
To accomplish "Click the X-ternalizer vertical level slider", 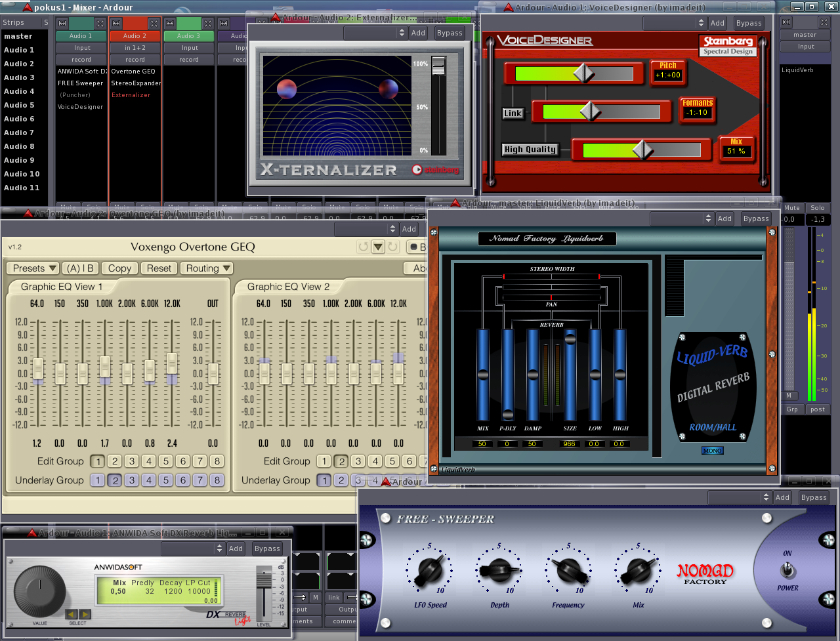I will tap(438, 65).
